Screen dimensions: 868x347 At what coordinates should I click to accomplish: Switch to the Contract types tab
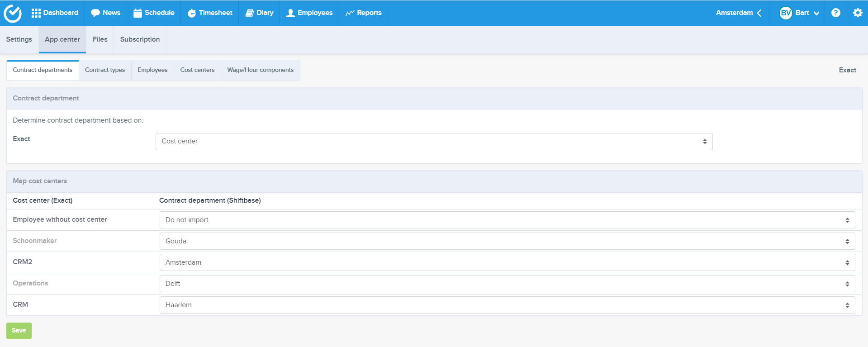(105, 70)
